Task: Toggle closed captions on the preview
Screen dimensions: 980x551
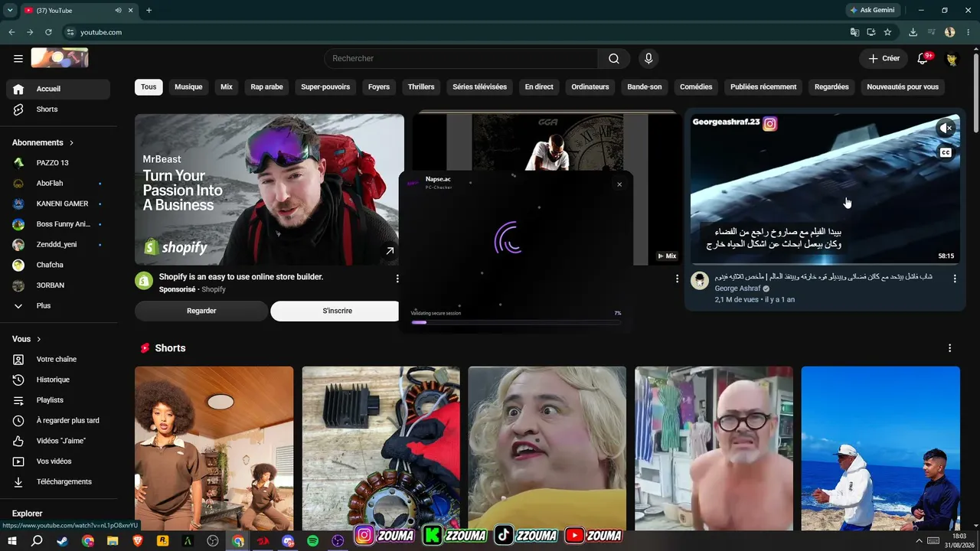Action: pyautogui.click(x=946, y=152)
